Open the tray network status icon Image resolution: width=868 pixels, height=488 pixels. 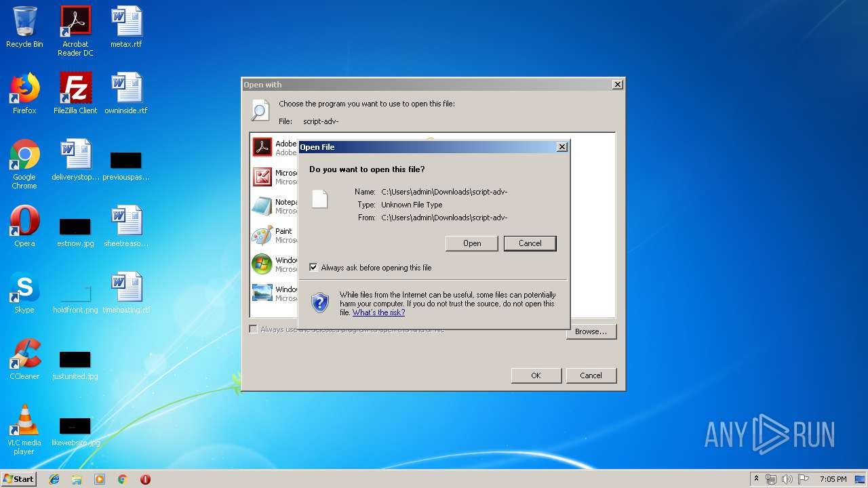(771, 479)
